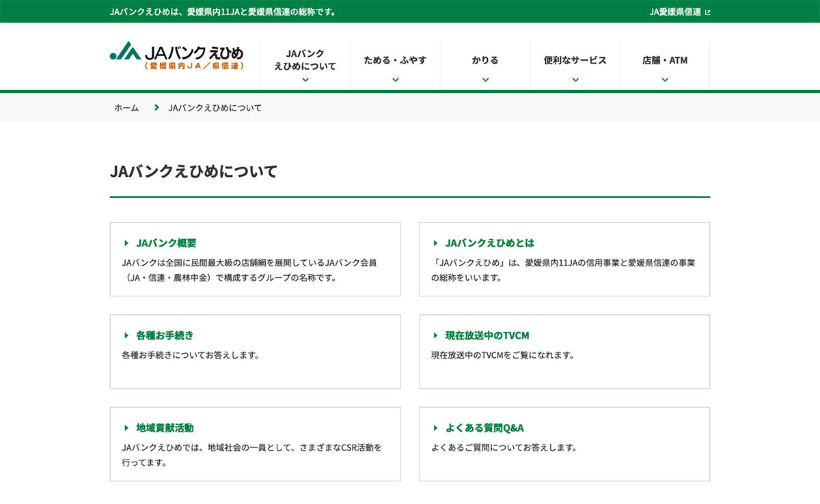Viewport: 820px width, 504px height.
Task: Click the external link icon beside JA愛媛県信連
Action: tap(707, 12)
